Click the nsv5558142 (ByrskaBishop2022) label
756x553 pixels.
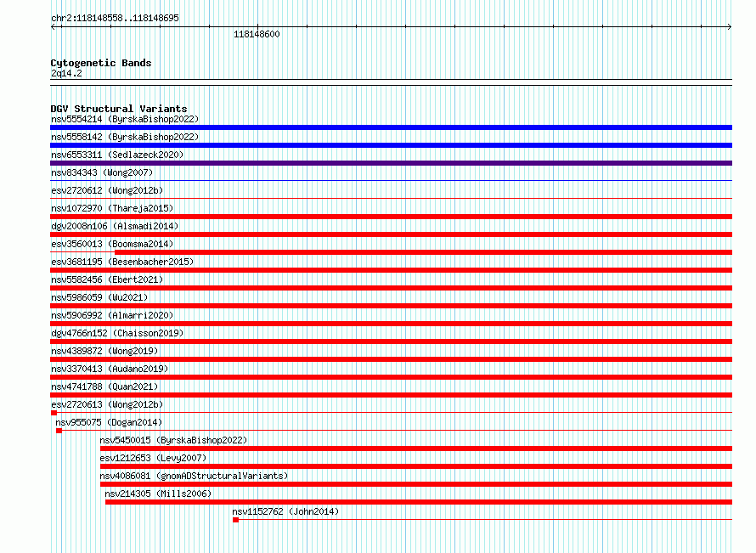click(125, 137)
